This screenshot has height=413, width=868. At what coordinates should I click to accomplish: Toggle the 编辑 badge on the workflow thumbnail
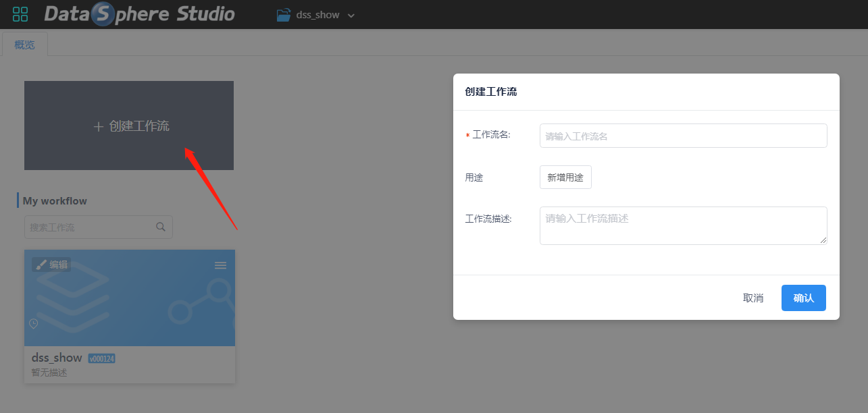click(52, 265)
